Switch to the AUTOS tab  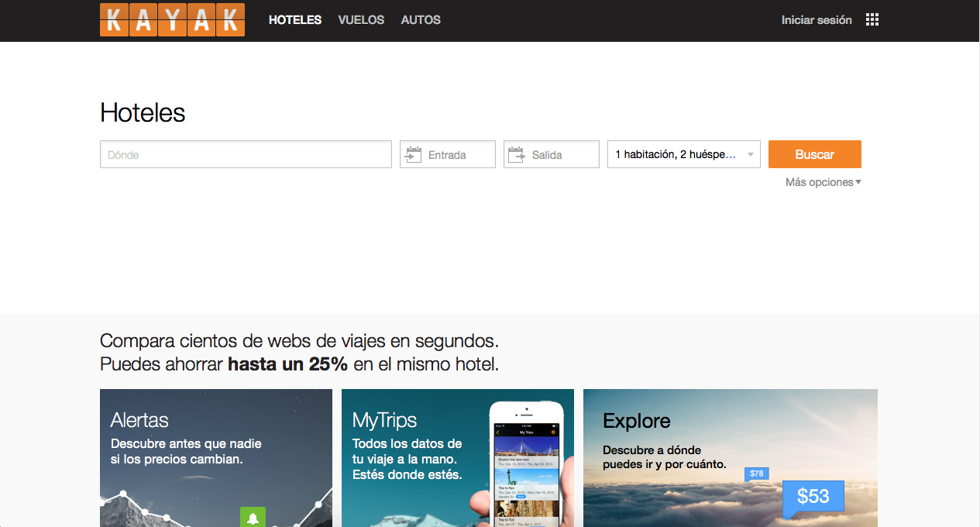421,20
